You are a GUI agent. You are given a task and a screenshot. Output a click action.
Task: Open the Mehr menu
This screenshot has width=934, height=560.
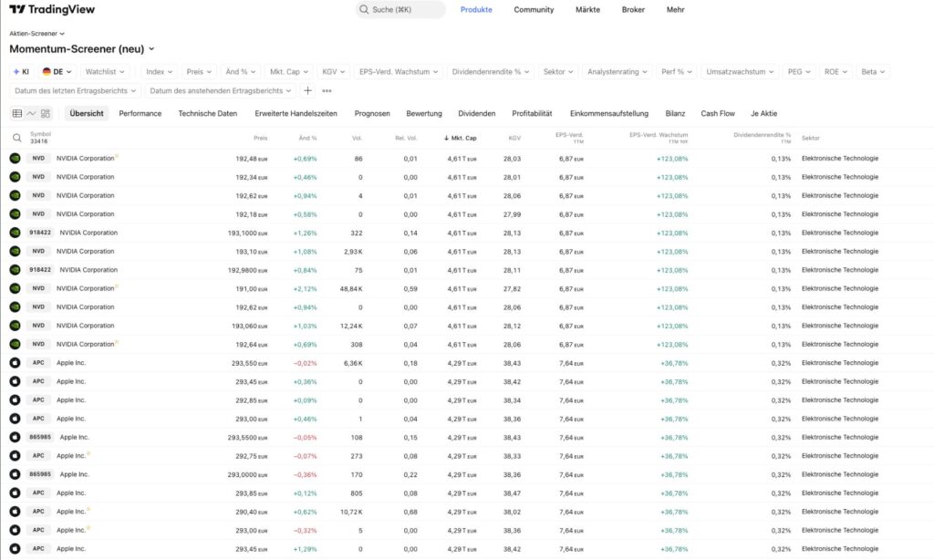(676, 9)
